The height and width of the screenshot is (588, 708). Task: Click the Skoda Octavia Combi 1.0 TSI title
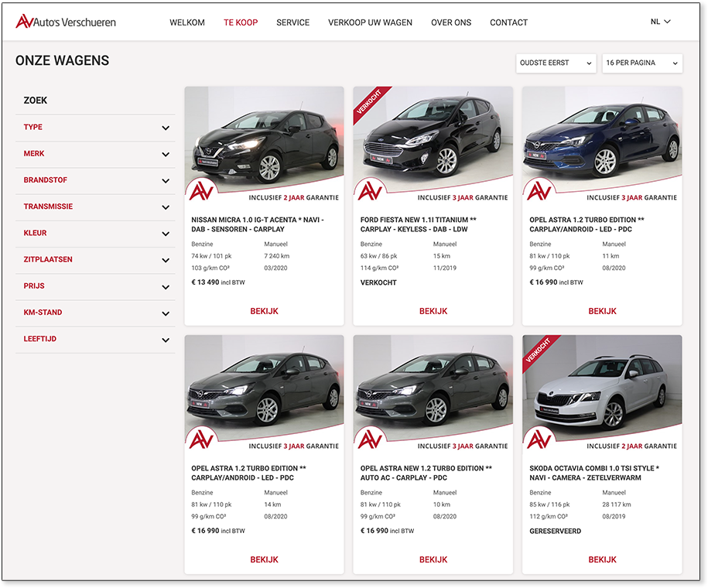point(594,473)
